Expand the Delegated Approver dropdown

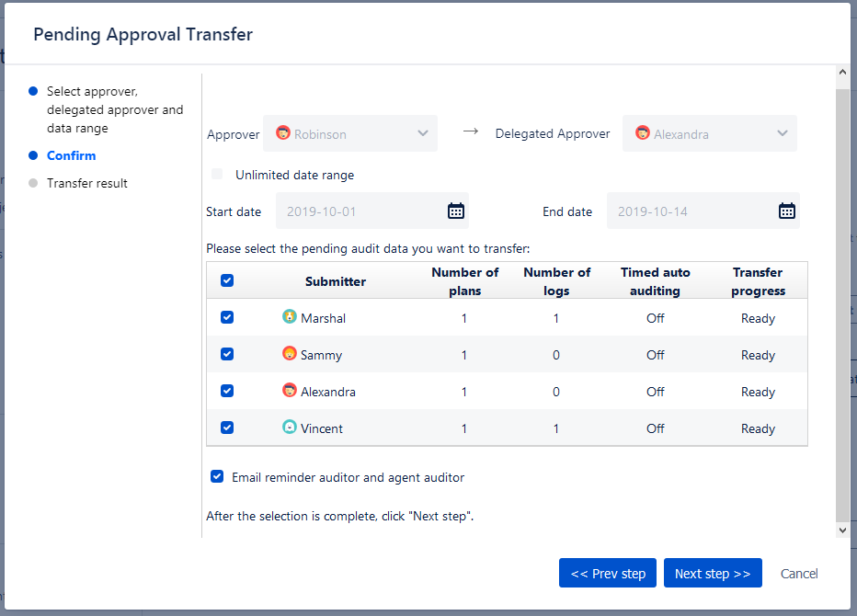782,133
